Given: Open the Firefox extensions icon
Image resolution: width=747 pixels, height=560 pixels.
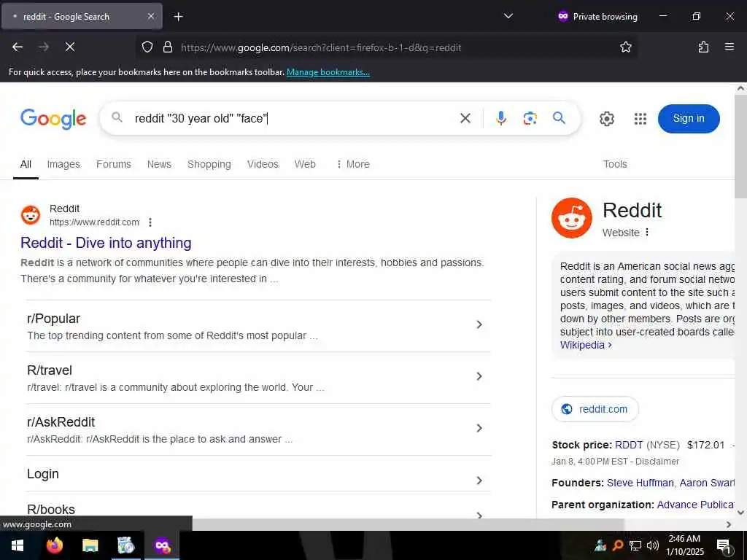Looking at the screenshot, I should pyautogui.click(x=703, y=47).
